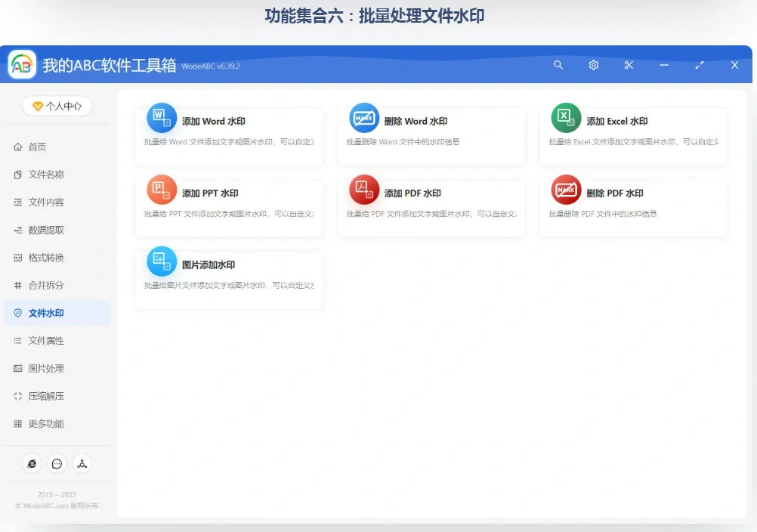
Task: Open the 添加 Word 水印 tool icon
Action: (161, 117)
